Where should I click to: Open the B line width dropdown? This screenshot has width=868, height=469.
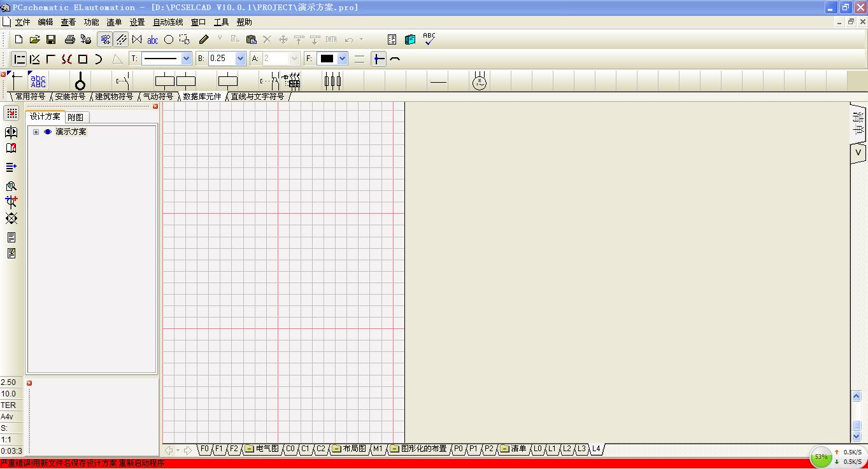[x=240, y=59]
